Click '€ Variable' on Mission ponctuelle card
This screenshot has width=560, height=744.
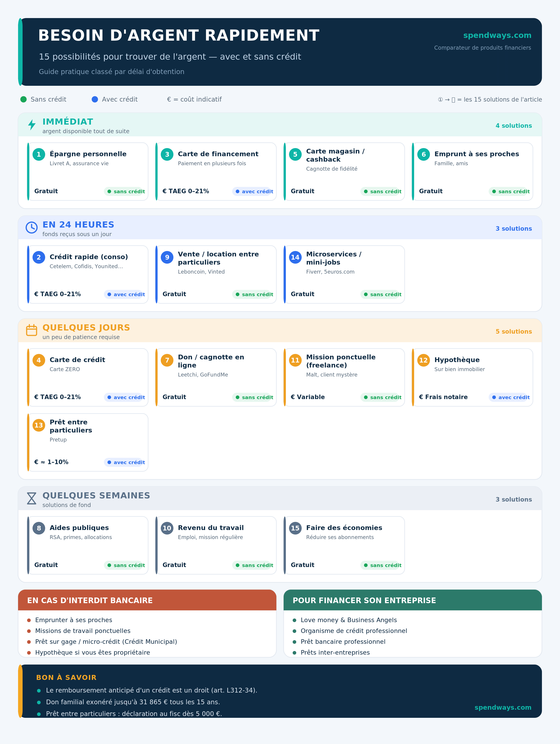point(308,397)
